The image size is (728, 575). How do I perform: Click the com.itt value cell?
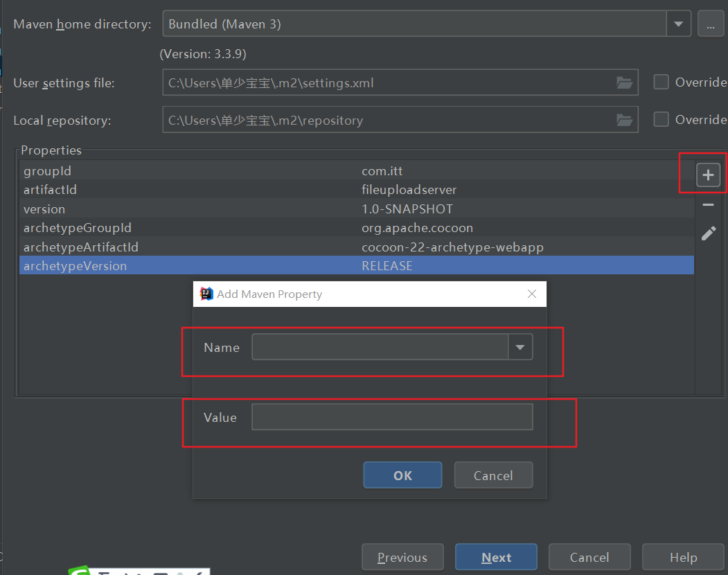point(382,171)
